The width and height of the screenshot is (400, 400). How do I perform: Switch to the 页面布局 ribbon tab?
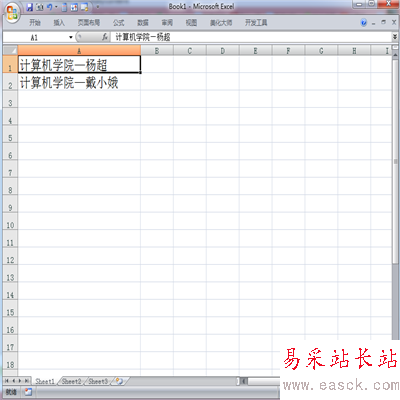point(89,23)
